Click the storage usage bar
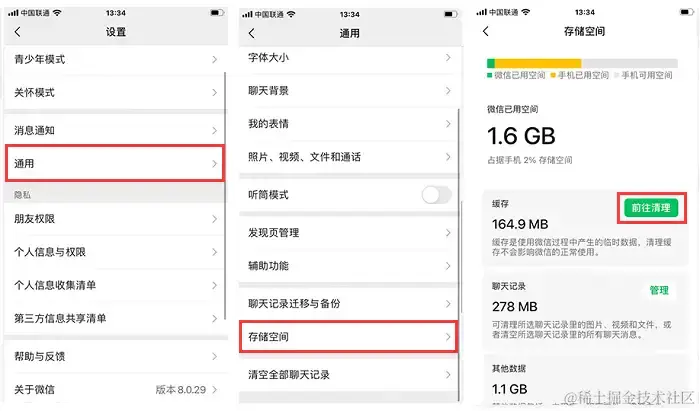 tap(582, 63)
